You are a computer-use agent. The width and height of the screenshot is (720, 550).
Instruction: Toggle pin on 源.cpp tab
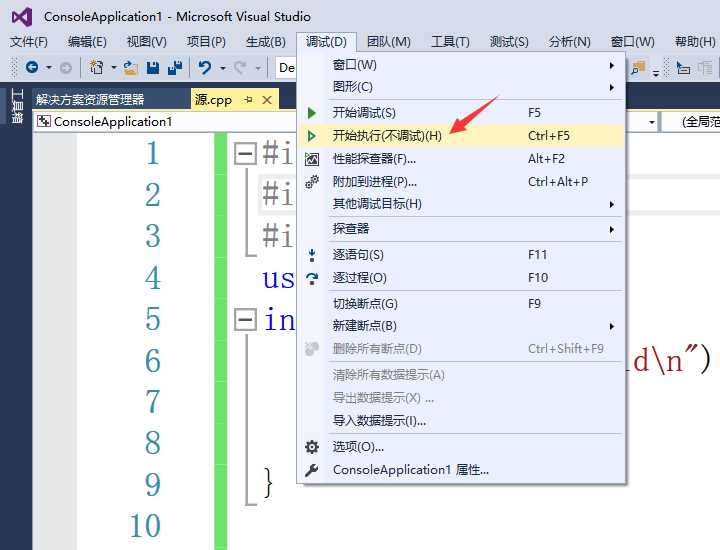249,100
